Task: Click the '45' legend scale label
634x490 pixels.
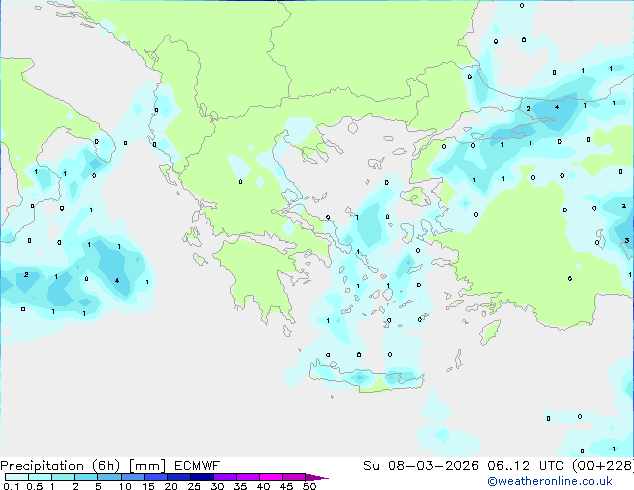Action: pos(286,486)
